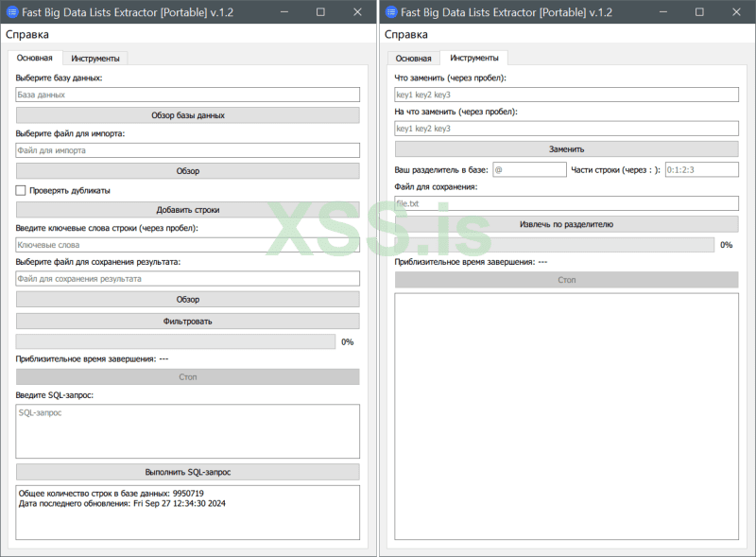Click the app icon in left window title bar
The height and width of the screenshot is (557, 756).
12,12
